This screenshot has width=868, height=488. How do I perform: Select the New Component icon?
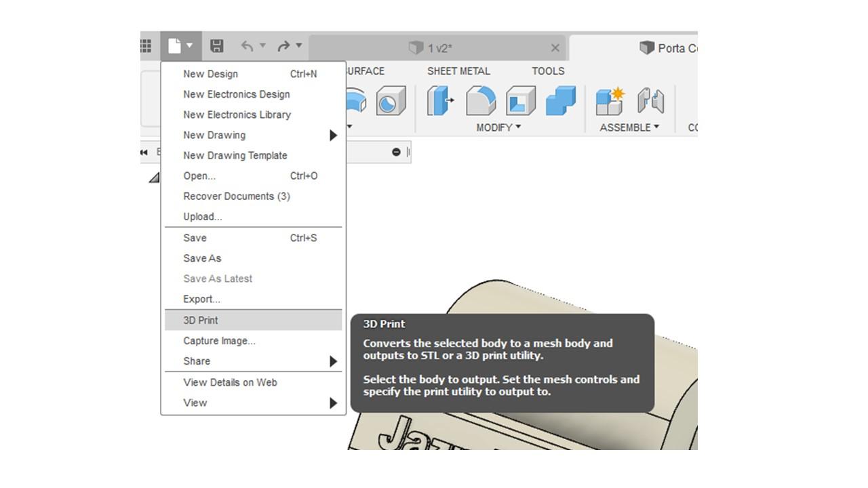point(610,101)
